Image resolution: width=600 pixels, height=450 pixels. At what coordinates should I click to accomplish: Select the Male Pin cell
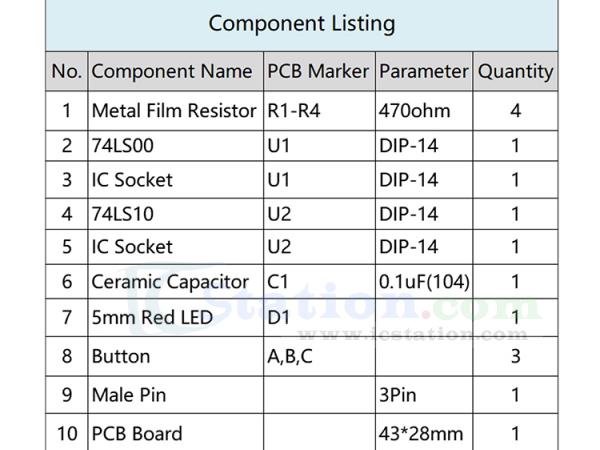(176, 395)
